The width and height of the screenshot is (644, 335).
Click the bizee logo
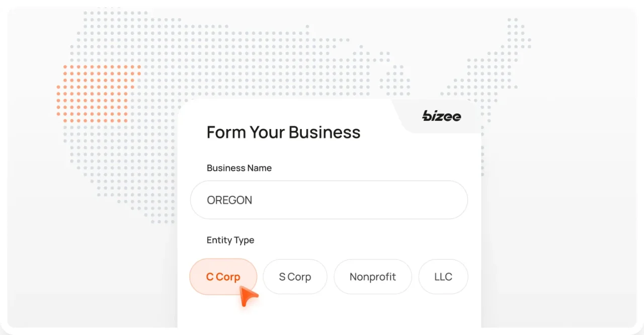pos(441,116)
